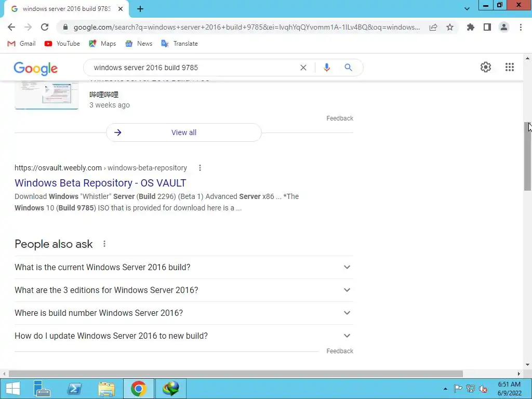Show hidden system tray icons
This screenshot has width=532, height=399.
click(445, 389)
